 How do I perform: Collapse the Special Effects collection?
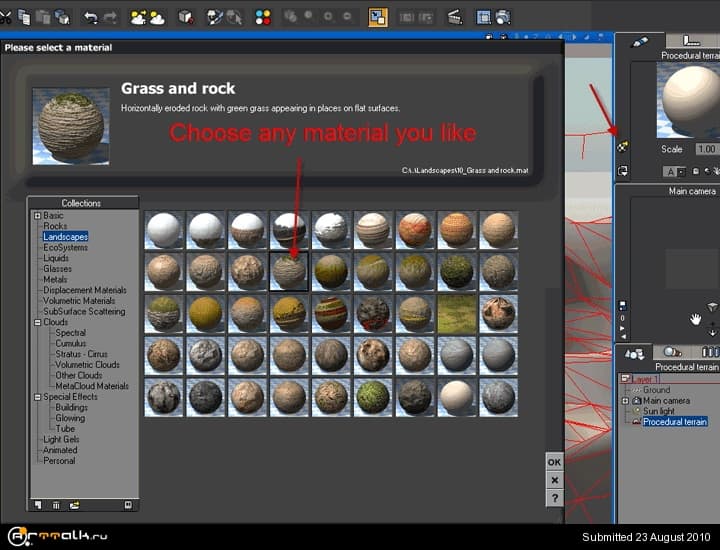click(38, 397)
